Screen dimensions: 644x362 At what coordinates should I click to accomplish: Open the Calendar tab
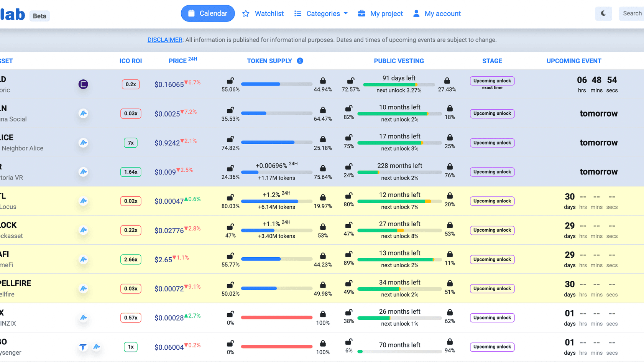(x=208, y=13)
